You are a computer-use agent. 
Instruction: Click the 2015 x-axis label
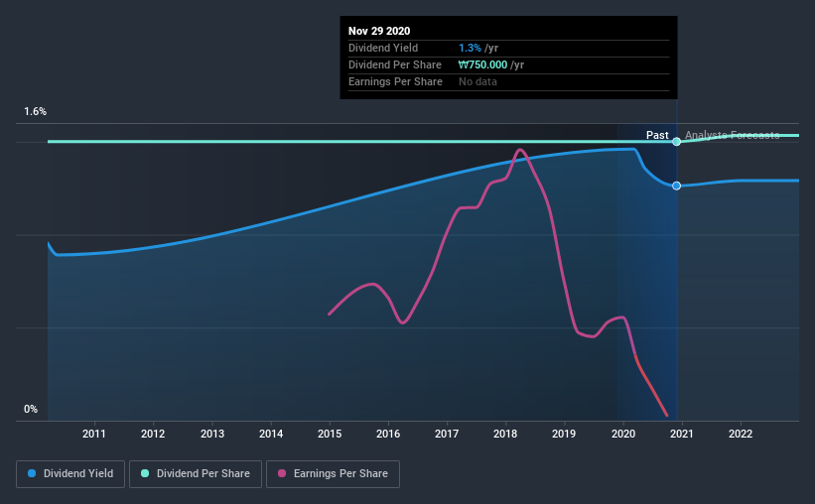click(330, 434)
